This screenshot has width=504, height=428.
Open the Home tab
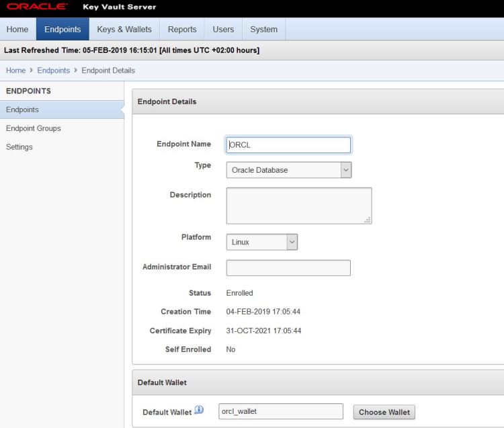[x=17, y=30]
